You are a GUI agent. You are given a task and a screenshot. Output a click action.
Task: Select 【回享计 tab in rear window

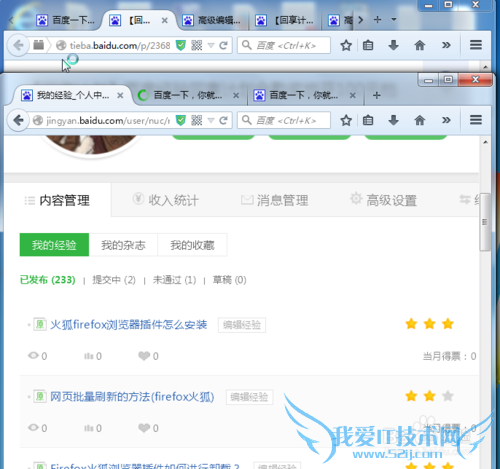285,21
